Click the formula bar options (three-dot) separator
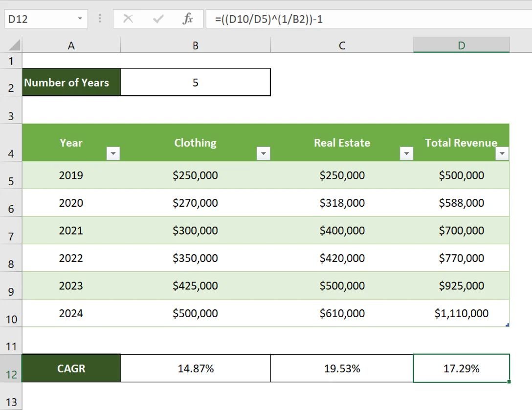Screen dimensions: 532x410 coord(100,19)
